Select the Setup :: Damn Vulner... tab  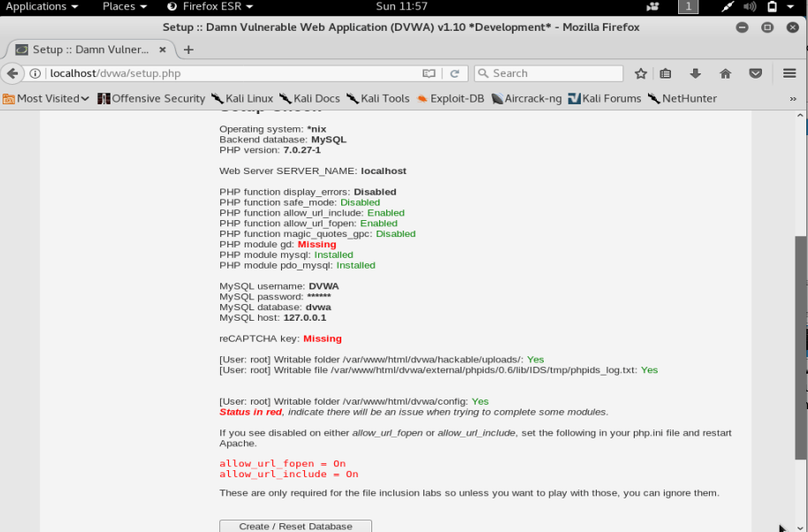click(x=90, y=49)
